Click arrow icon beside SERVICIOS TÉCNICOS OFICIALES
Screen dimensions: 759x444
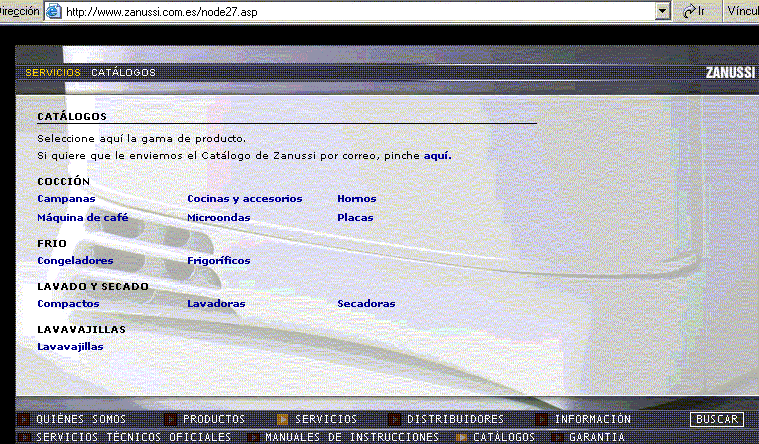point(24,438)
